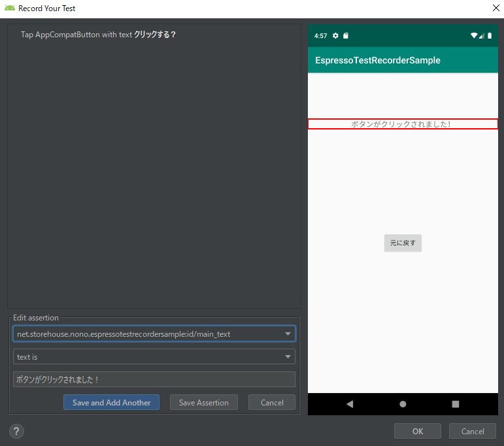Image resolution: width=504 pixels, height=446 pixels.
Task: Confirm the recording with OK
Action: [418, 431]
